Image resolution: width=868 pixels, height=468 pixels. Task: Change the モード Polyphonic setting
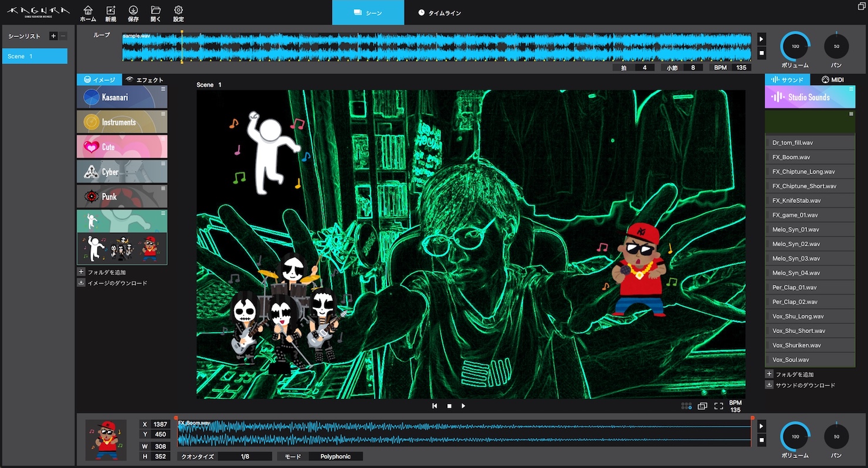(x=335, y=456)
